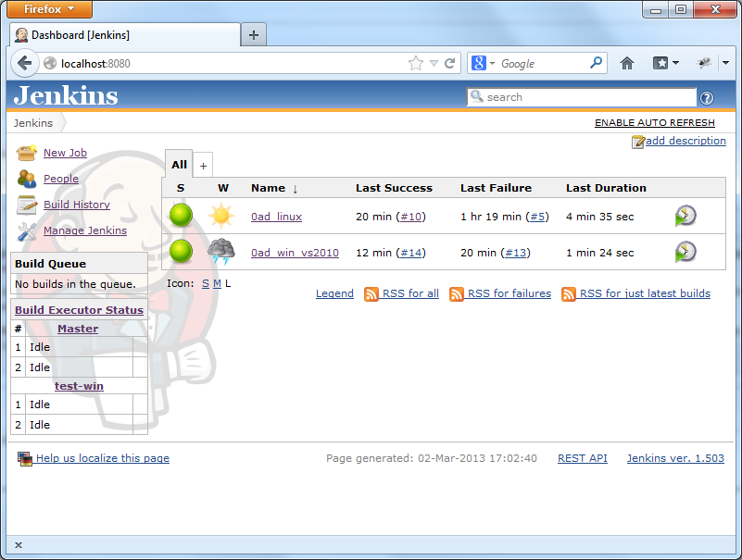Screen dimensions: 742x560
Task: Schedule a build for 0ad_linux
Action: (x=685, y=216)
